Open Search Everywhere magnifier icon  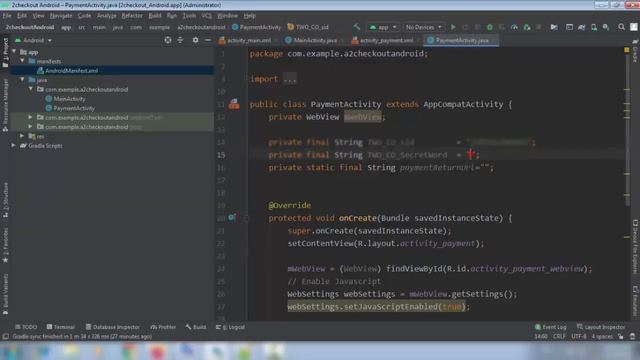(621, 27)
